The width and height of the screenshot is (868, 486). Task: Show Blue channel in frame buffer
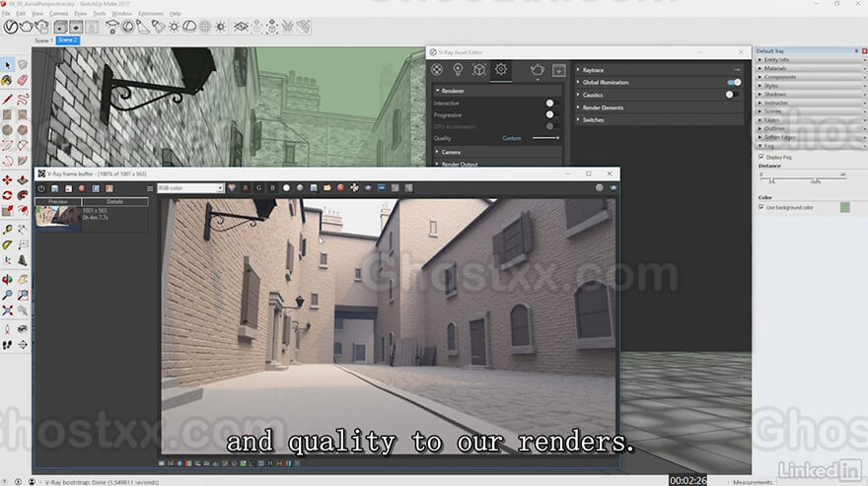point(272,188)
